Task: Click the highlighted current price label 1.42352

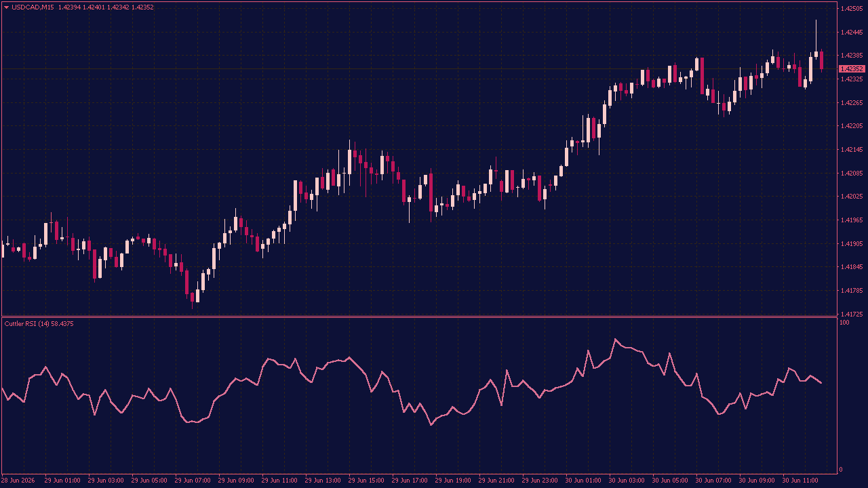Action: 852,69
